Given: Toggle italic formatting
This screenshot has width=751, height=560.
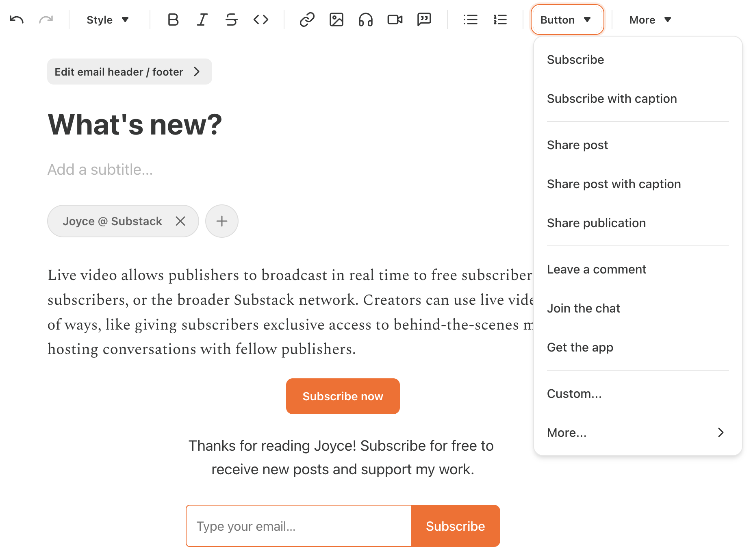Looking at the screenshot, I should click(x=202, y=20).
